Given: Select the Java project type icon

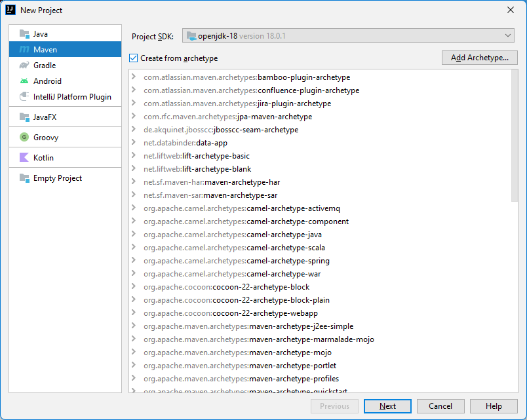Looking at the screenshot, I should 24,33.
